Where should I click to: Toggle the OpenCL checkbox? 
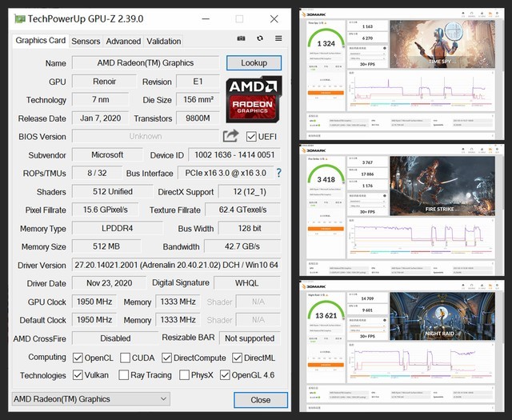tap(78, 358)
